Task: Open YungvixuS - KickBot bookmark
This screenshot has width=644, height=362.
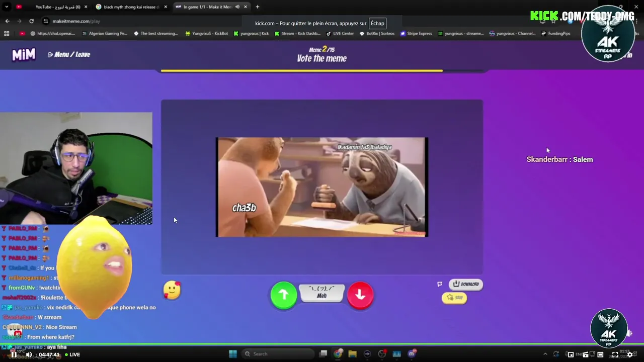Action: point(207,34)
